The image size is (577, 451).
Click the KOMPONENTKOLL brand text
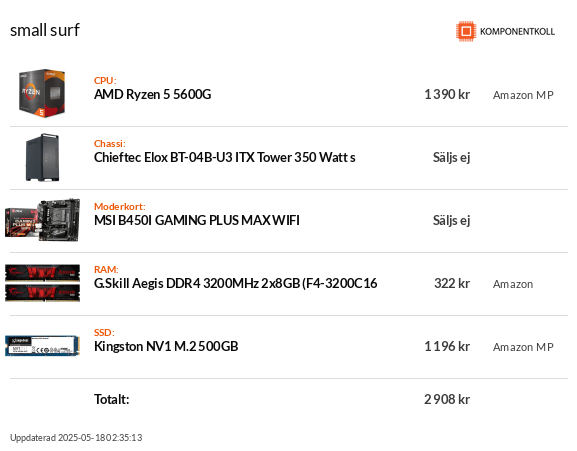(517, 32)
